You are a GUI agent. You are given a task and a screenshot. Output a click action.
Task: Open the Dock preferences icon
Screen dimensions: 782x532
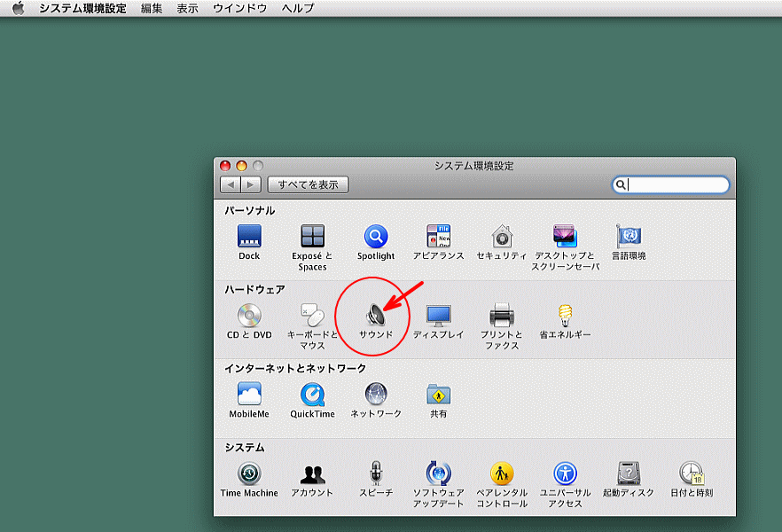click(249, 237)
